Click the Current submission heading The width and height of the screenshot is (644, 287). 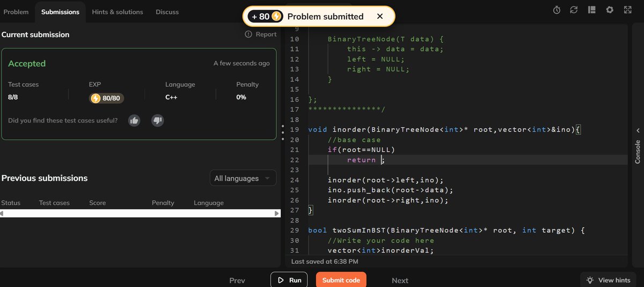tap(35, 34)
